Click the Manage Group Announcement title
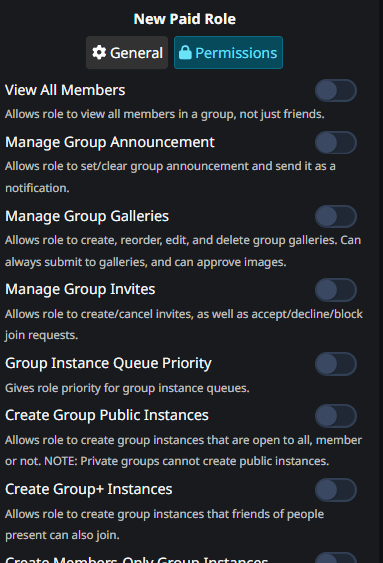The image size is (383, 563). coord(110,142)
